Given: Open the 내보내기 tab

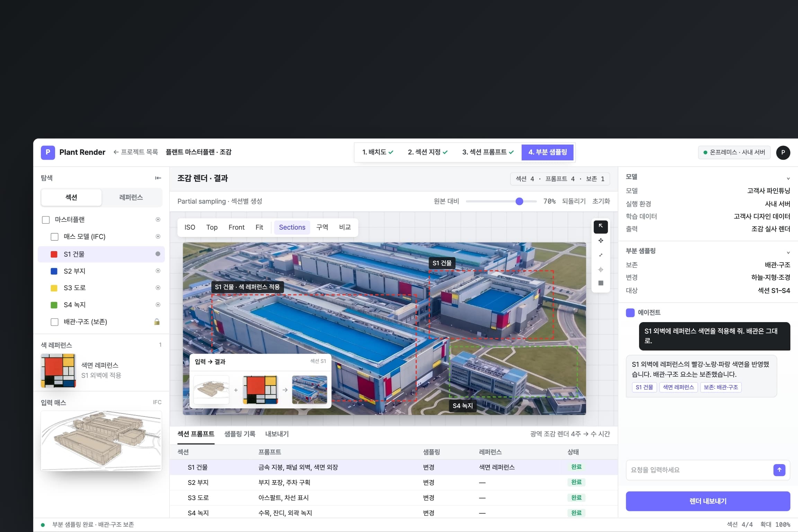Looking at the screenshot, I should point(277,434).
